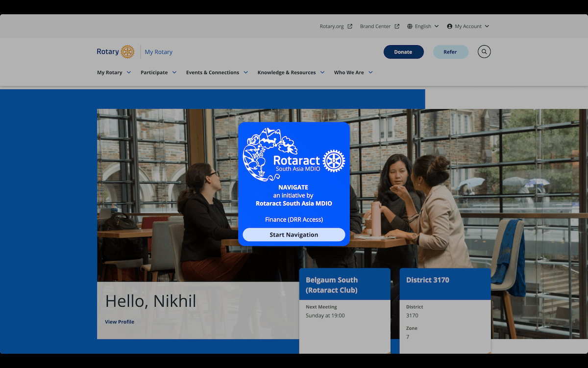Click the Rotary gear wheel logo

[x=127, y=52]
